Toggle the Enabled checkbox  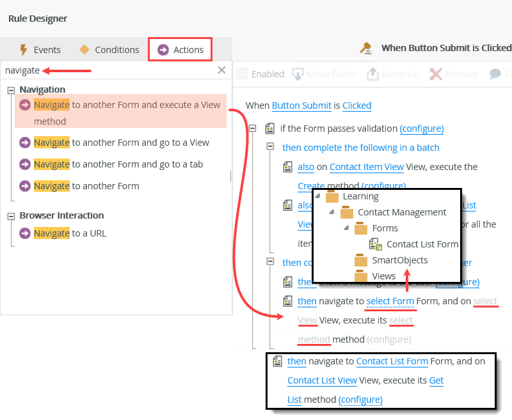coord(242,74)
